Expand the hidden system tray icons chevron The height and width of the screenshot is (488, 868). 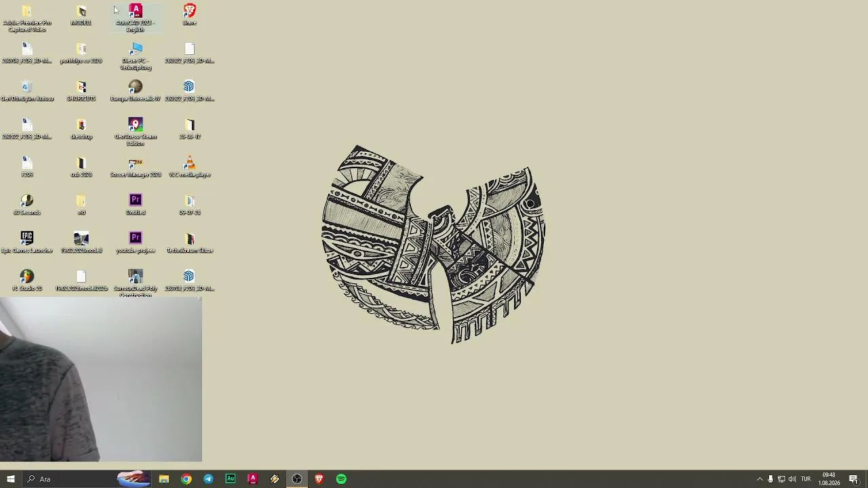(x=759, y=479)
